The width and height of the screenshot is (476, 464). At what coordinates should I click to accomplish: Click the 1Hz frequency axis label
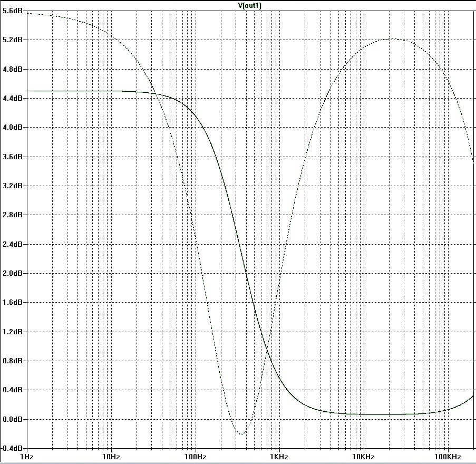(27, 457)
